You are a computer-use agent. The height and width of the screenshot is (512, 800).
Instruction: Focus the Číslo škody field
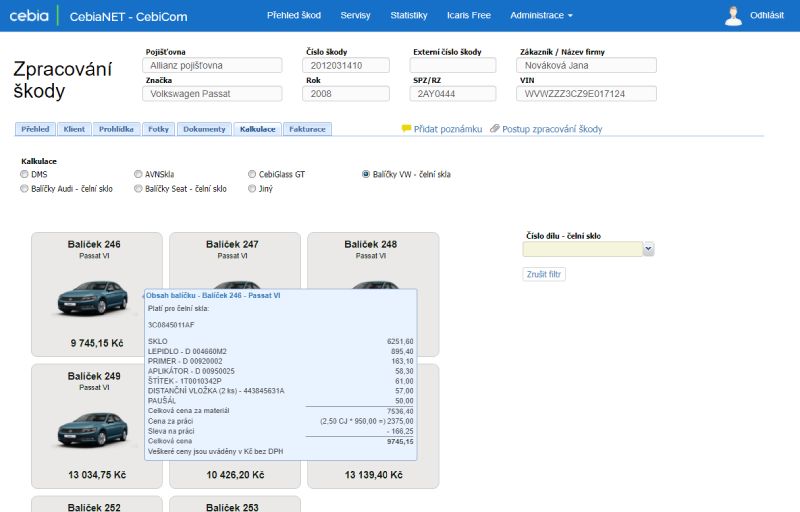[x=346, y=65]
